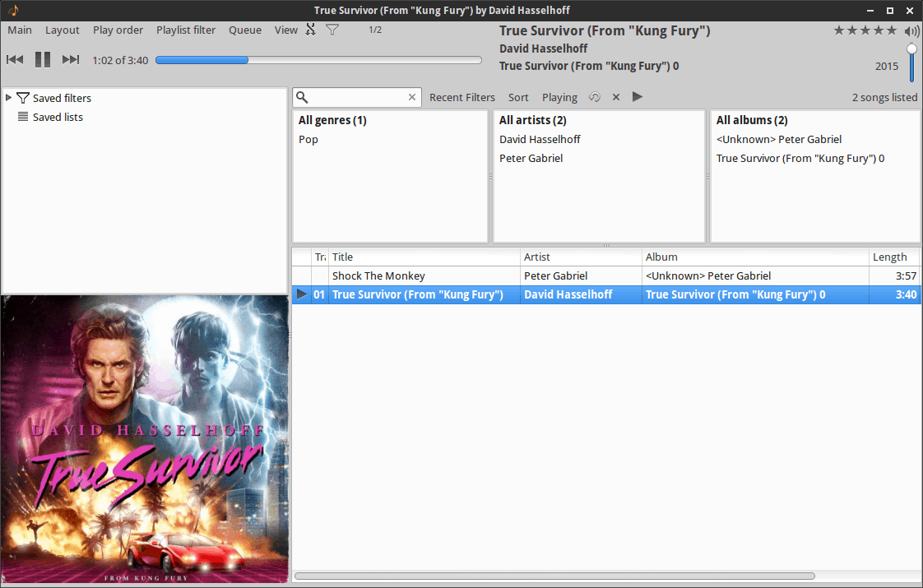Click the volume slider
Image resolution: width=923 pixels, height=588 pixels.
pos(911,63)
